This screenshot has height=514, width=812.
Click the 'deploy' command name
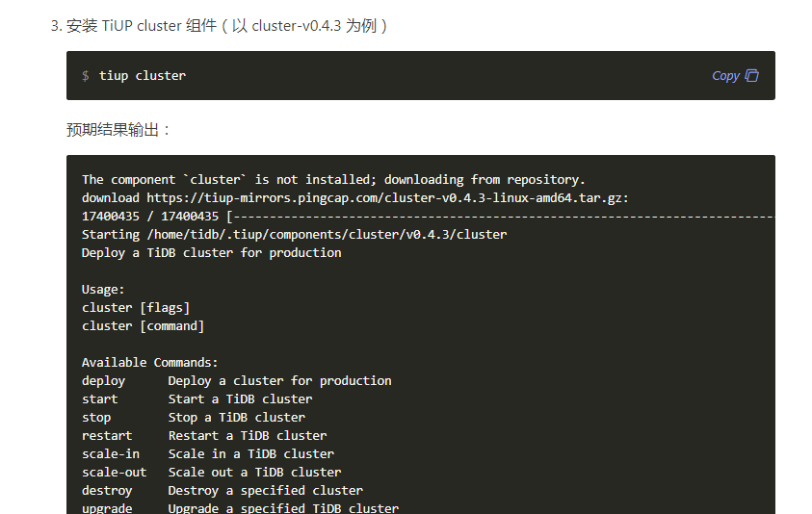[103, 380]
